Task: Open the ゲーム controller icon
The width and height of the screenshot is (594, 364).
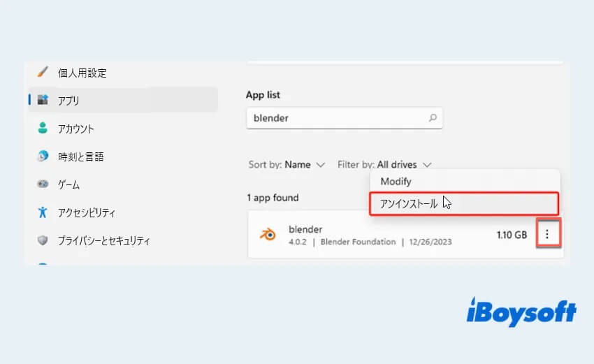Action: click(43, 184)
